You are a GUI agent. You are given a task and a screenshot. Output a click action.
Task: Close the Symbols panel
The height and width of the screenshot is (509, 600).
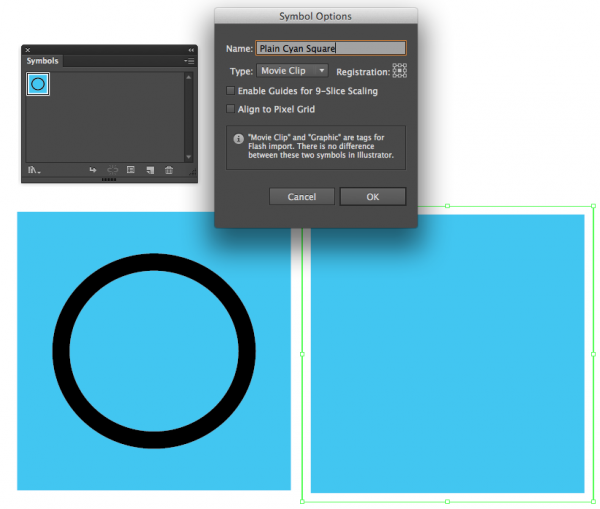coord(28,49)
